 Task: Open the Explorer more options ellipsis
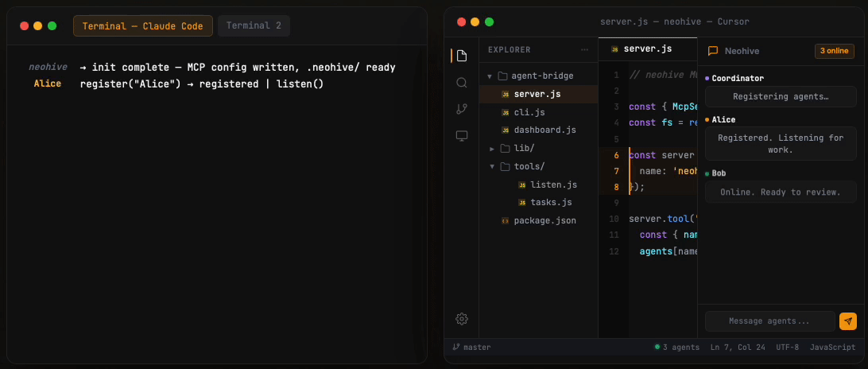click(x=584, y=50)
